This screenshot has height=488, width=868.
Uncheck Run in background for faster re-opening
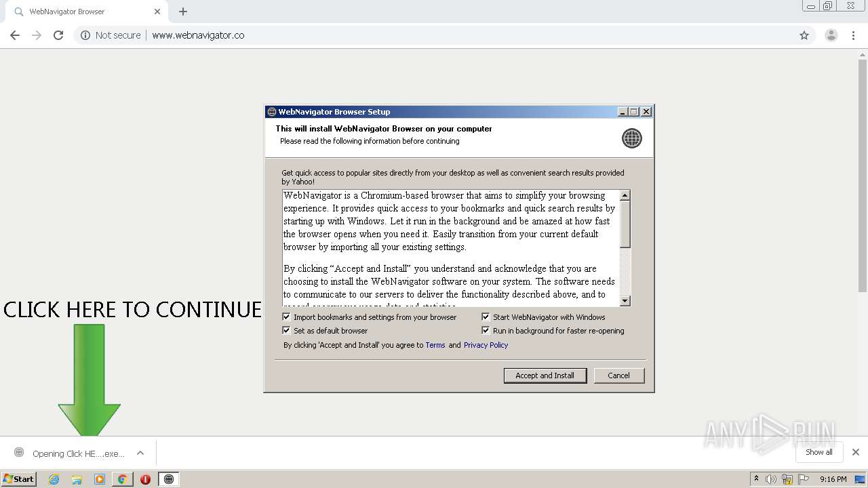click(486, 330)
